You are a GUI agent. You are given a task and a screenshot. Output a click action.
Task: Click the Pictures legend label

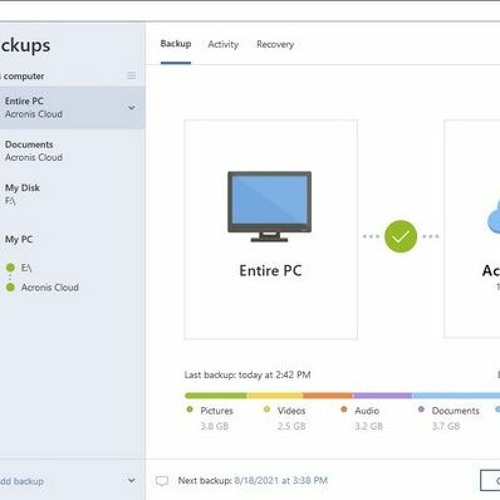tap(217, 411)
